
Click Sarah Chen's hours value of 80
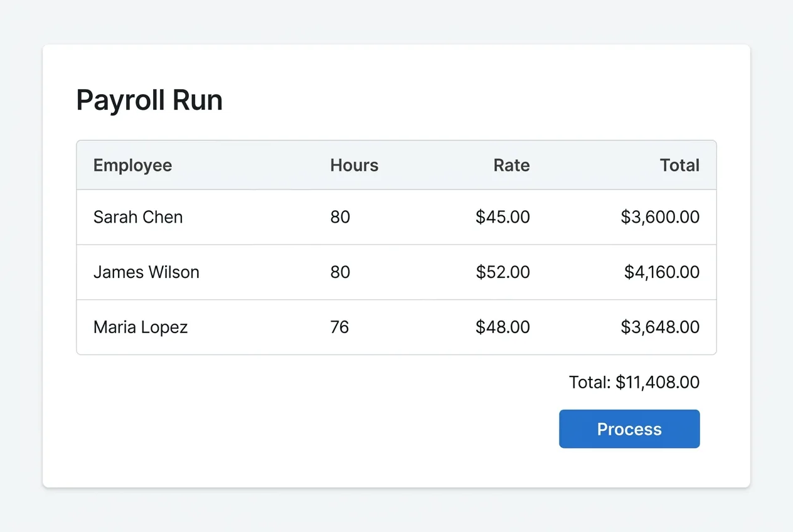(340, 216)
